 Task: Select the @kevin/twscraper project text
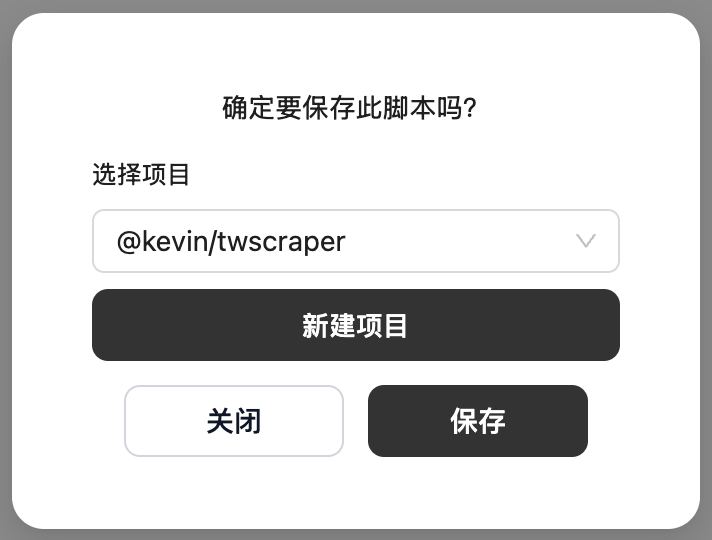(x=231, y=242)
